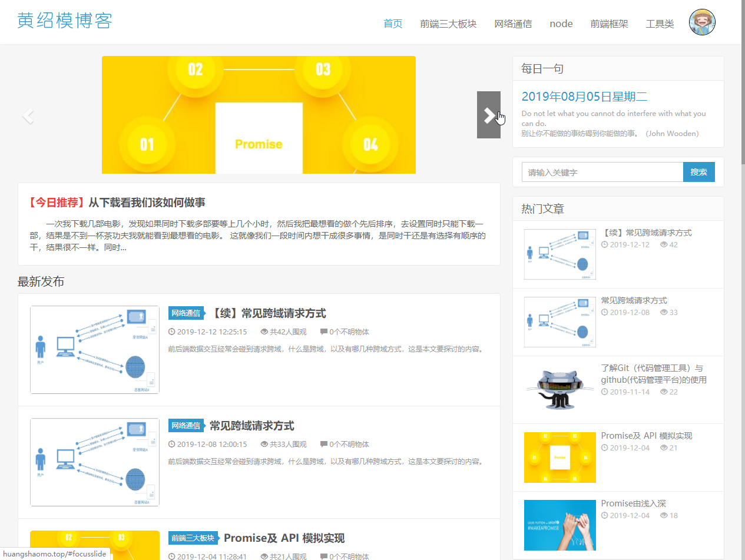Open the 前端框架 nav menu

(610, 24)
